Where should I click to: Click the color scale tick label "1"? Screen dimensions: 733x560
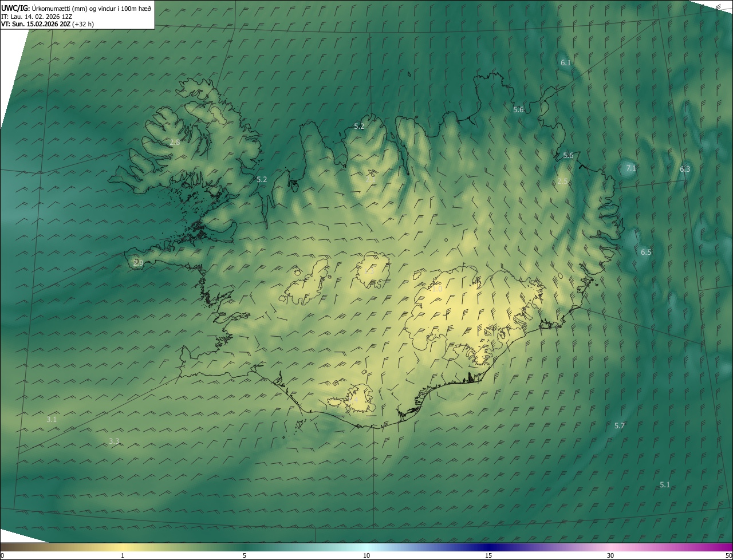pyautogui.click(x=123, y=555)
